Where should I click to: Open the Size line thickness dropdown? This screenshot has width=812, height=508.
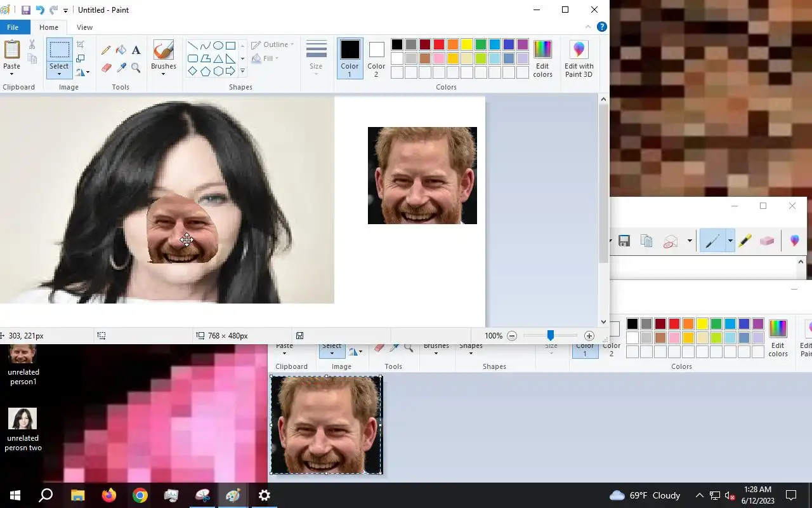coord(316,58)
